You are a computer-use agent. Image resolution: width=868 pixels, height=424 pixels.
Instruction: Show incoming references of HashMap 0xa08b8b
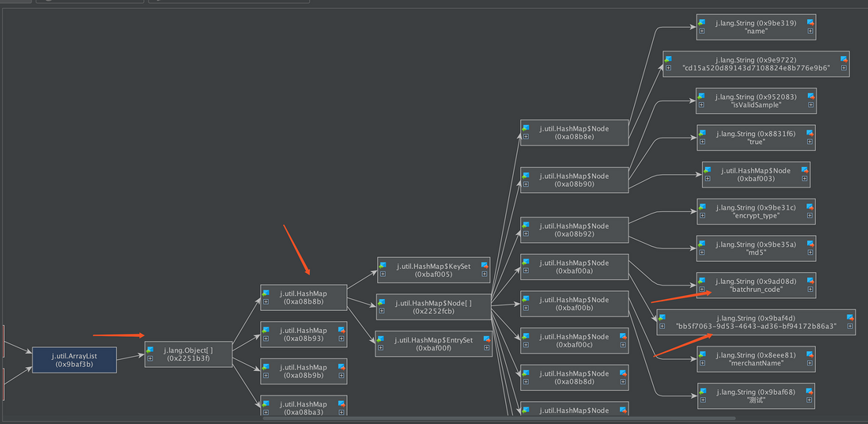tap(266, 293)
